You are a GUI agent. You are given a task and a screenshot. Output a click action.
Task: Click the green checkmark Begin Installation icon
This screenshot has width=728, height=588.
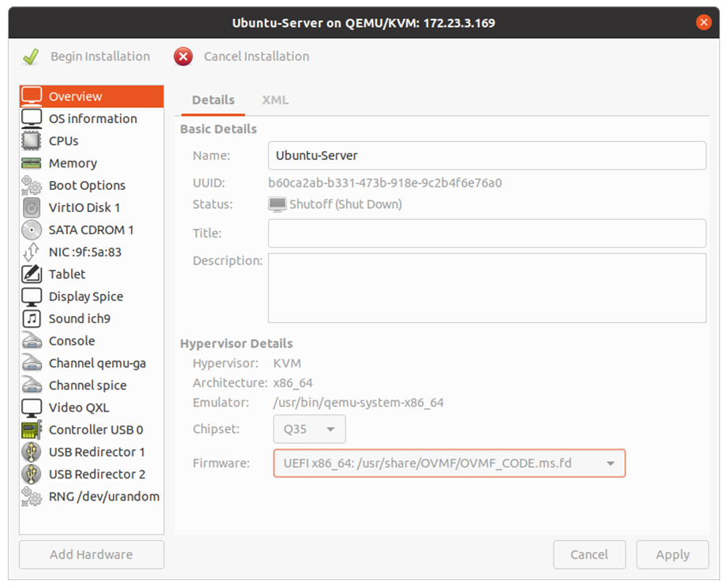[31, 57]
